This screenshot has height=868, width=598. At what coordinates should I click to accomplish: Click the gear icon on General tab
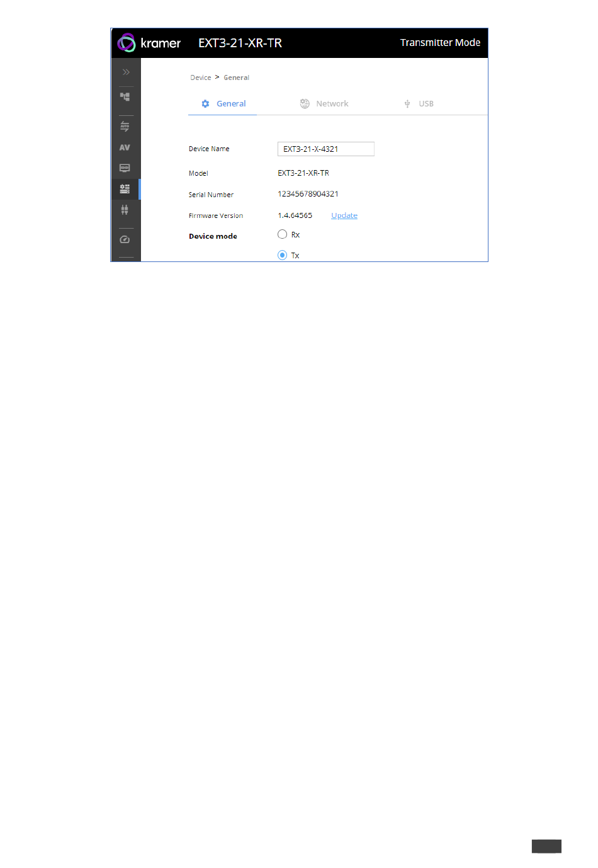[x=205, y=104]
